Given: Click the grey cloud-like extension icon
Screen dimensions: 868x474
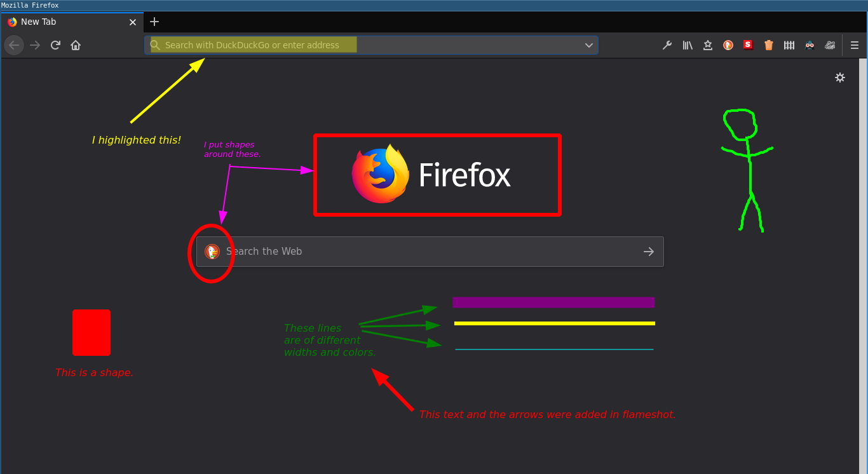Looking at the screenshot, I should pos(830,45).
